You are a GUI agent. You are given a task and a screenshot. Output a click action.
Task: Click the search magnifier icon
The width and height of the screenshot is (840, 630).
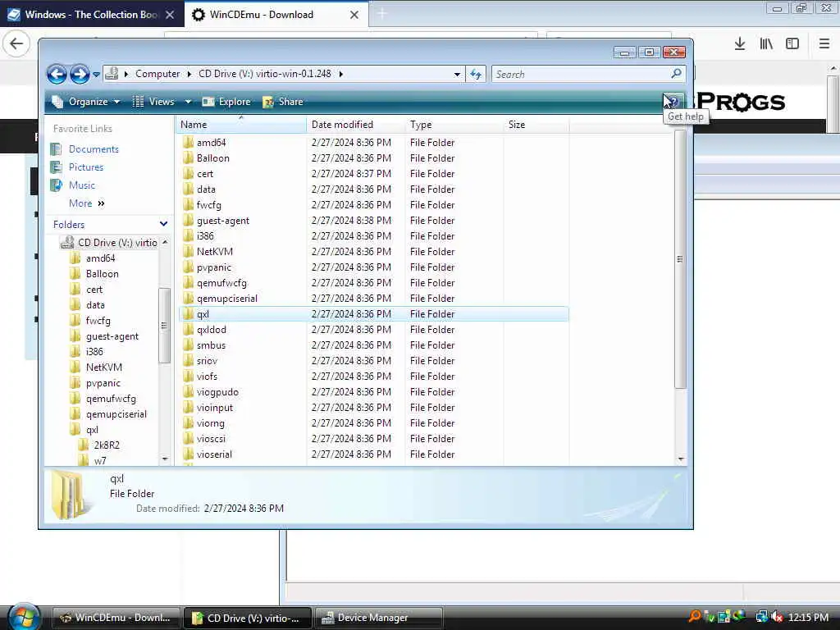pos(677,73)
